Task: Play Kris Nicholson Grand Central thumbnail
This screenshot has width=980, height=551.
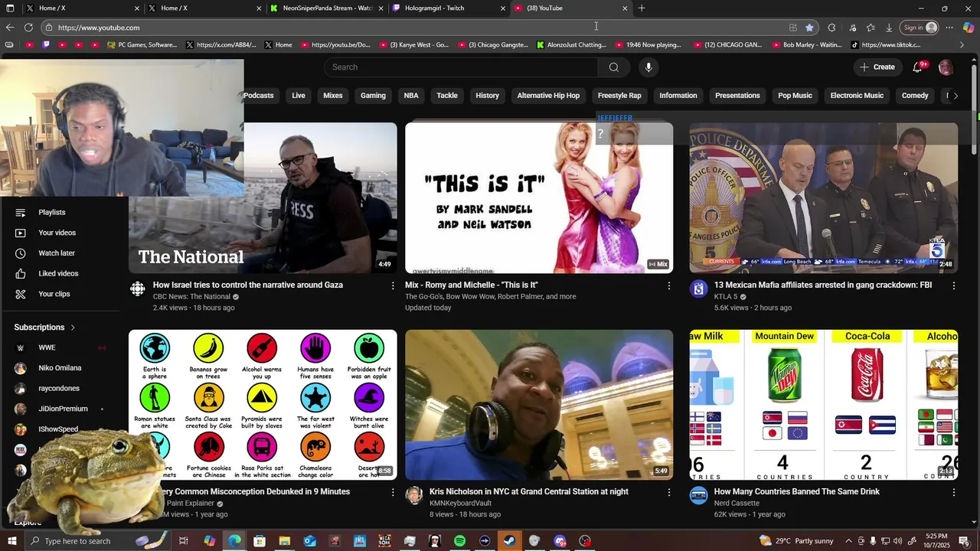Action: pyautogui.click(x=539, y=405)
